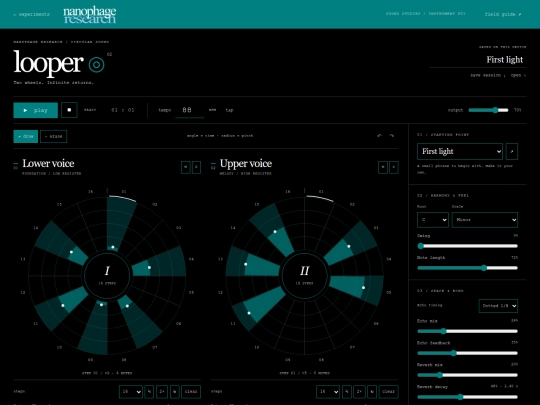Stop playback with the square stop button
This screenshot has width=540, height=405.
click(69, 110)
